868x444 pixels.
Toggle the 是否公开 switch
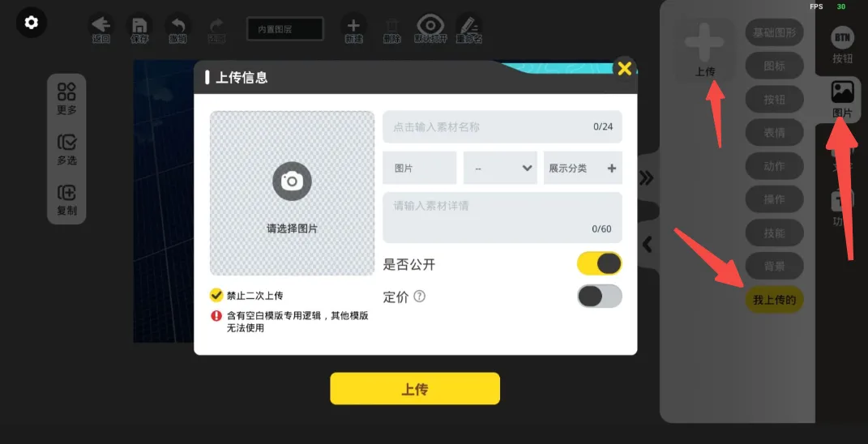pyautogui.click(x=600, y=263)
